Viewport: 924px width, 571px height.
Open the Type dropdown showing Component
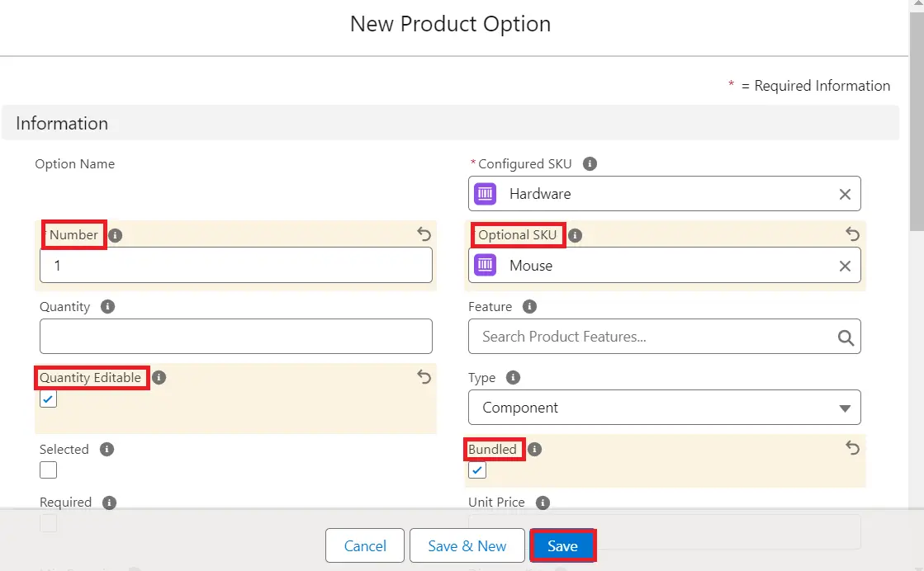(664, 408)
